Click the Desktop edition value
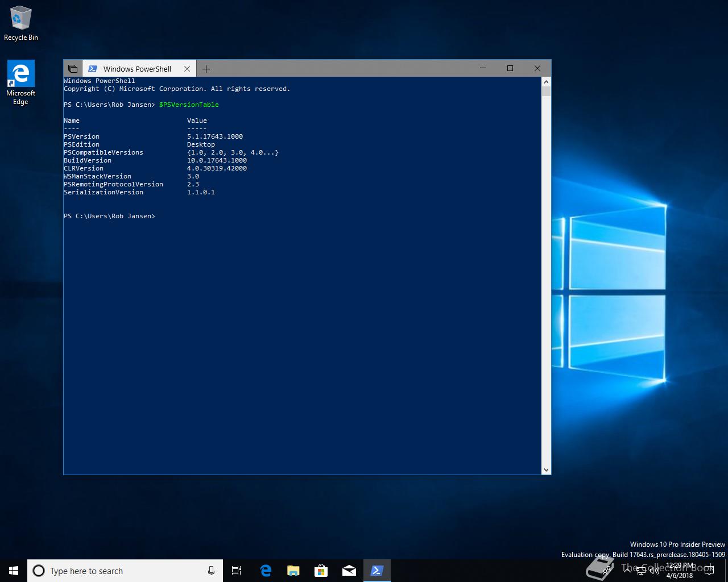 201,144
